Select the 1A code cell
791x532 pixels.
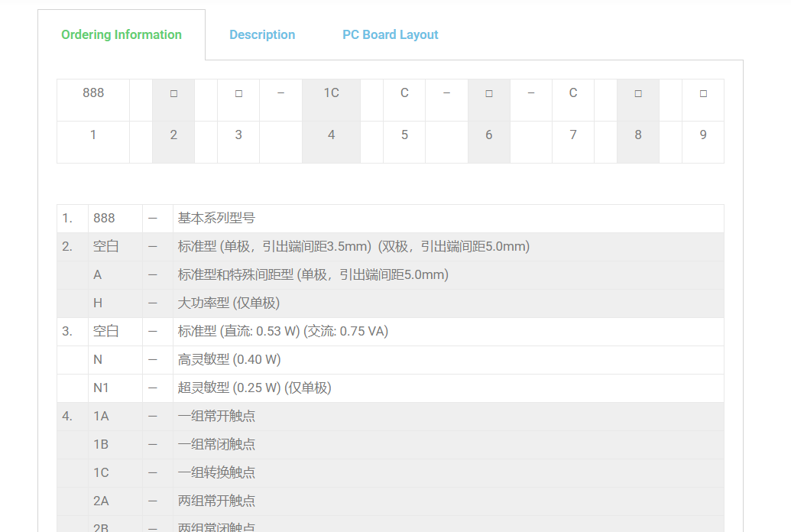tap(101, 417)
